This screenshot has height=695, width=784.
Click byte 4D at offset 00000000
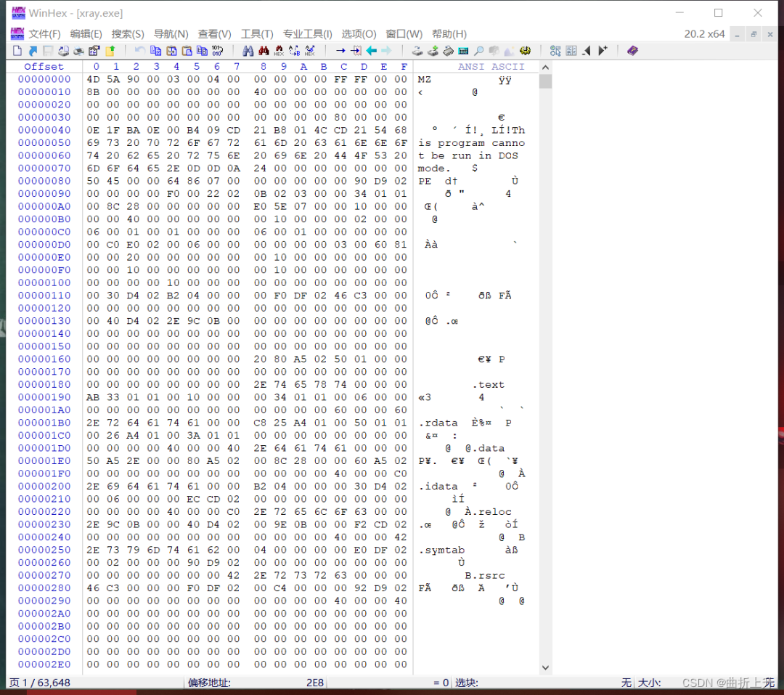[x=93, y=79]
